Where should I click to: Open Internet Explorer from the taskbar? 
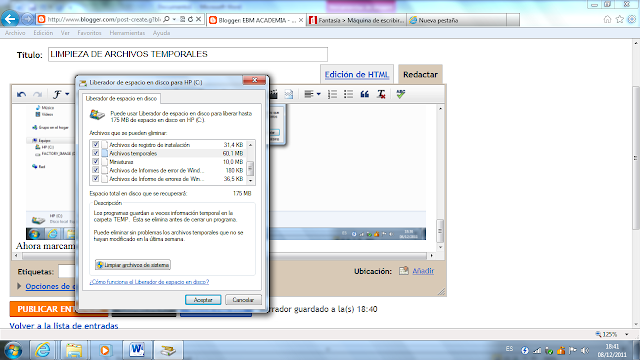tap(42, 350)
